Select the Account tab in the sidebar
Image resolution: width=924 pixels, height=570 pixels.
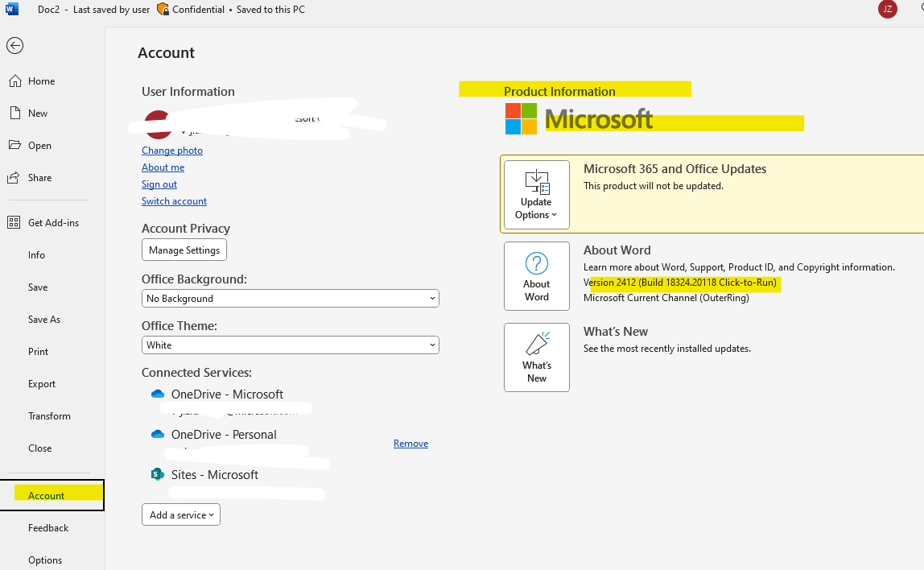[x=52, y=495]
